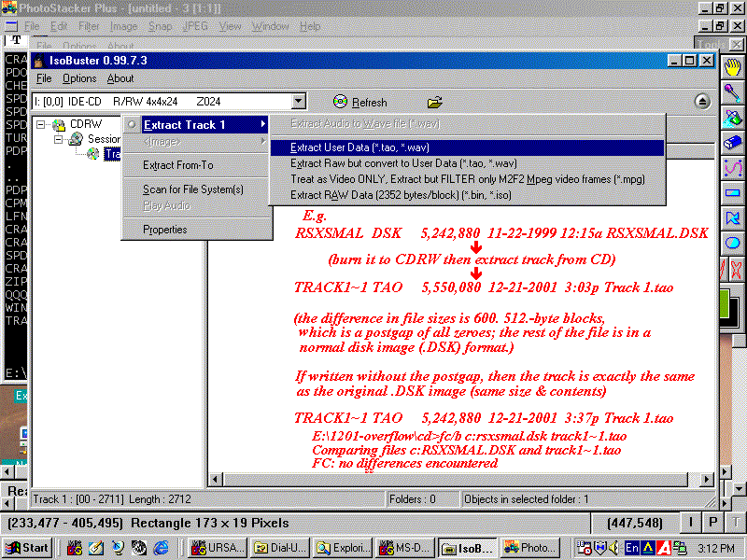This screenshot has width=747, height=560.
Task: Launch Internet Explorer from the quick launch bar
Action: (161, 548)
